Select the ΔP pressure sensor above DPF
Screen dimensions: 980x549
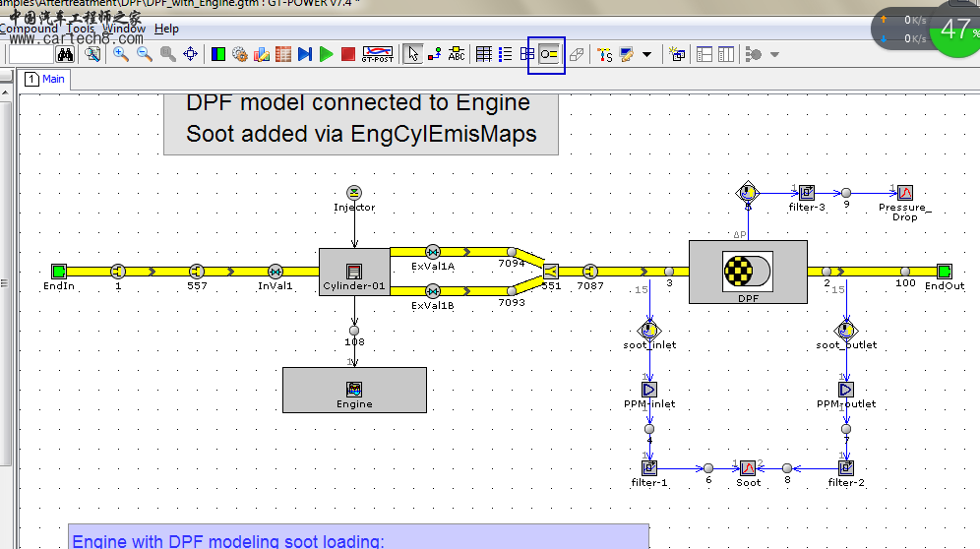pos(748,193)
